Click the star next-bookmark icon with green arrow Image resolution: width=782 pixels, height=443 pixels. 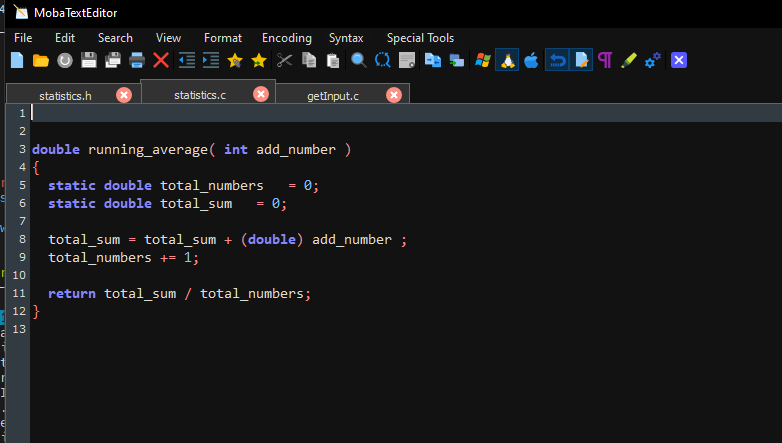(259, 60)
